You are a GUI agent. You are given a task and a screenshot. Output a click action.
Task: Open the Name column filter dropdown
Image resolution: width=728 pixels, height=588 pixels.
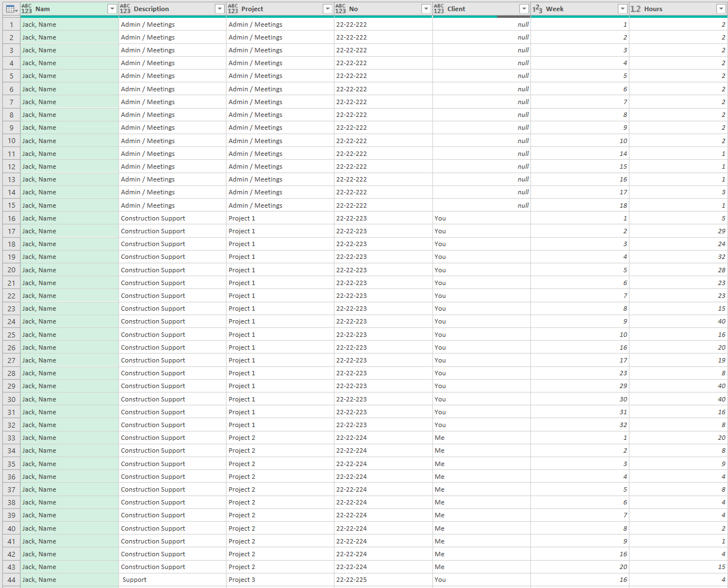112,9
